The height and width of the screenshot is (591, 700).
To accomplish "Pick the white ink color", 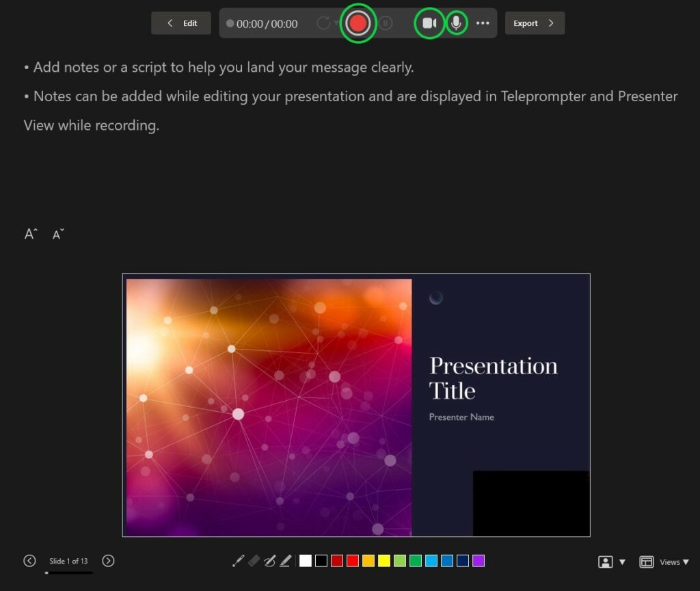I will (306, 561).
